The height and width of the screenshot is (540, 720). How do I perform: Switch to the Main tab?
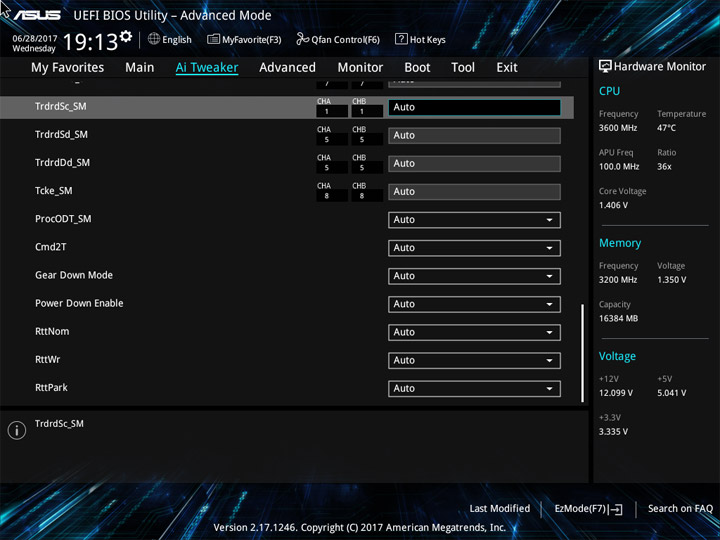click(140, 68)
